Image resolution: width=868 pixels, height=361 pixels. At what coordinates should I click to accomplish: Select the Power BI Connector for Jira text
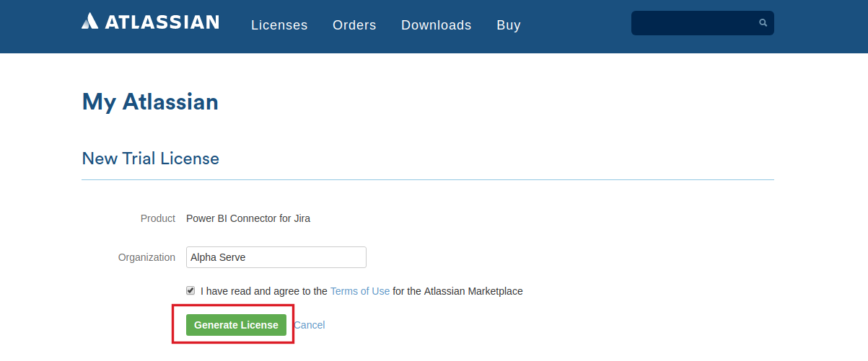[248, 218]
